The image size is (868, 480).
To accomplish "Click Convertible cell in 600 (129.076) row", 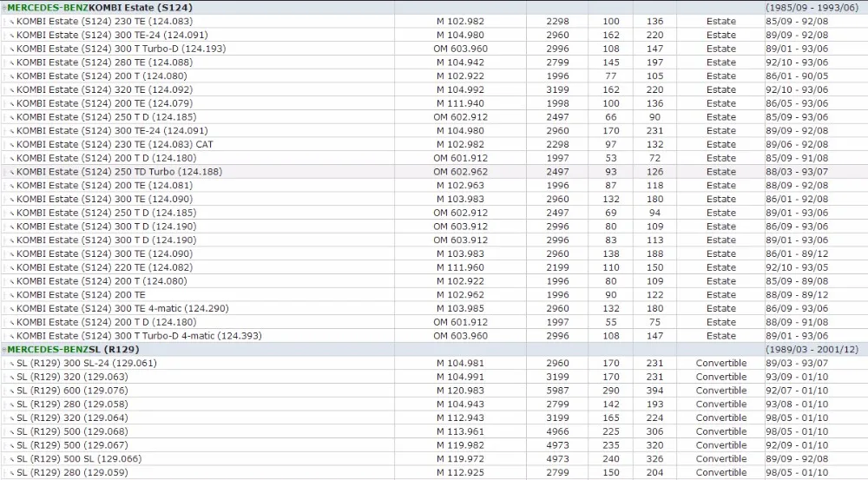I will (x=721, y=391).
